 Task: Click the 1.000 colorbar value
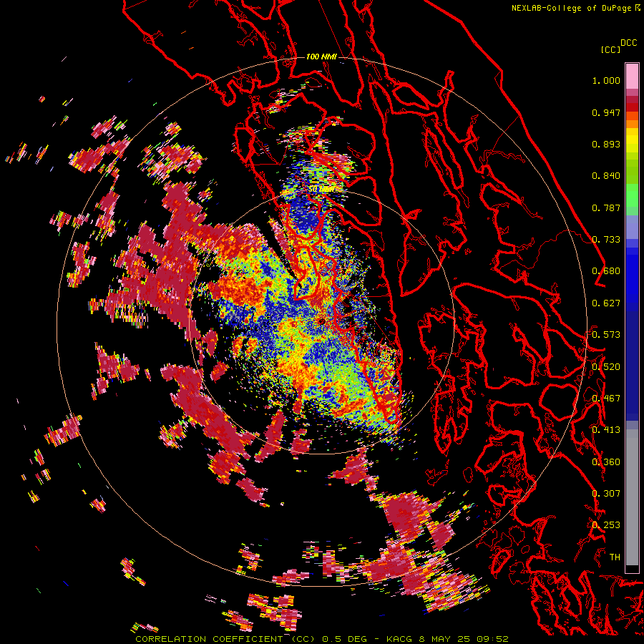[606, 80]
